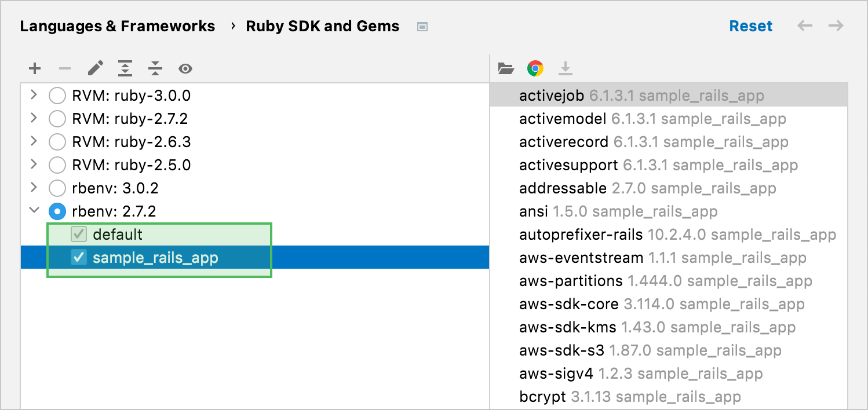Screen dimensions: 868x410
Task: Expand all interpreters via the expand-all icon
Action: pos(125,68)
